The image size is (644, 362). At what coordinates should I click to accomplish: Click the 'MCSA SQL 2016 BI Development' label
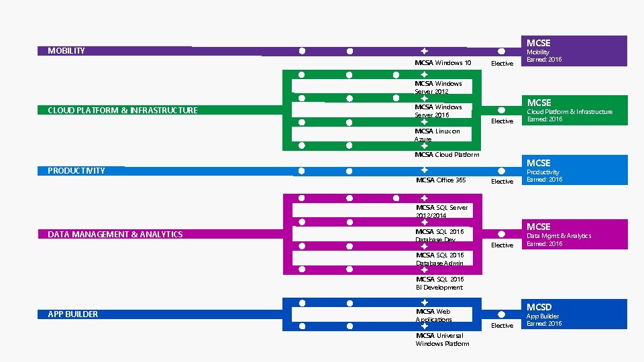point(439,283)
